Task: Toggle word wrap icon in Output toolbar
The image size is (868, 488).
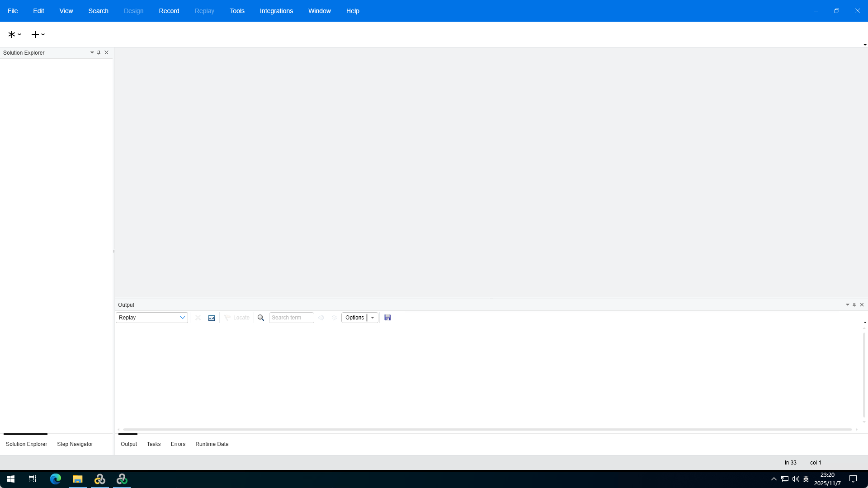Action: (x=211, y=318)
